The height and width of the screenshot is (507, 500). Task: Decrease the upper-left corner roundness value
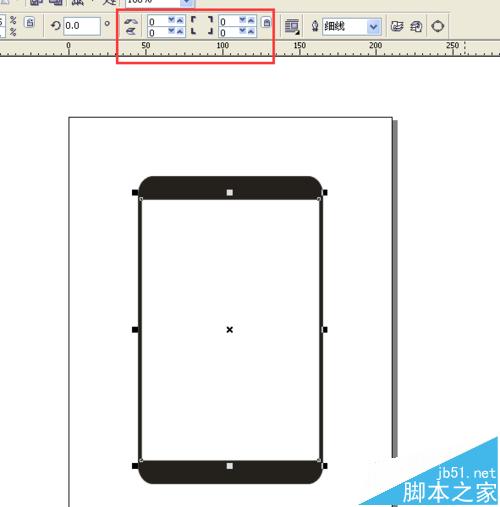click(x=172, y=20)
